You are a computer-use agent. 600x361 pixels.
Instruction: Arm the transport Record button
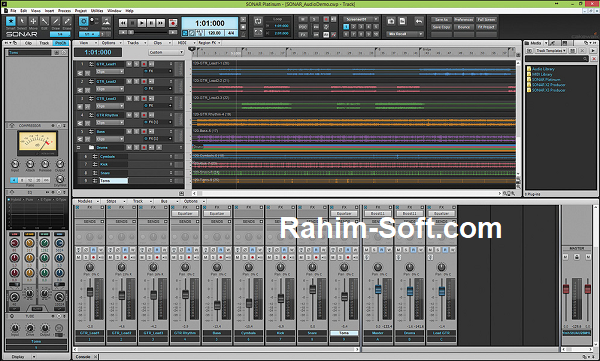(173, 23)
